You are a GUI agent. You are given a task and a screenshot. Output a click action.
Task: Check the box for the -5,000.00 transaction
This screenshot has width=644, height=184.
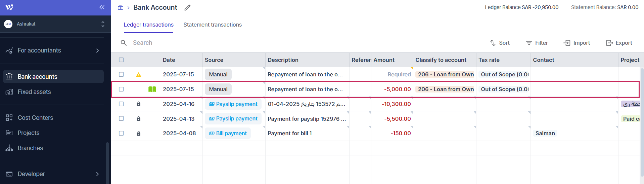pos(121,89)
